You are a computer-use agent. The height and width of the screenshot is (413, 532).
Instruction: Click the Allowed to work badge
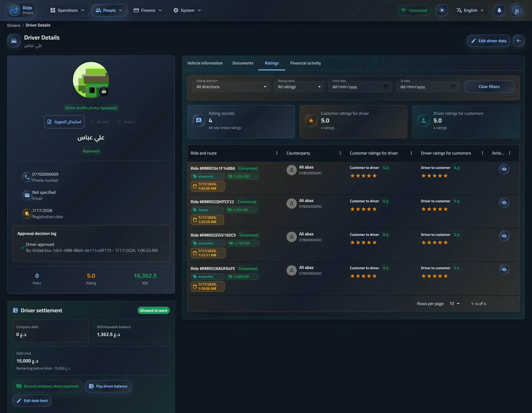tap(154, 310)
